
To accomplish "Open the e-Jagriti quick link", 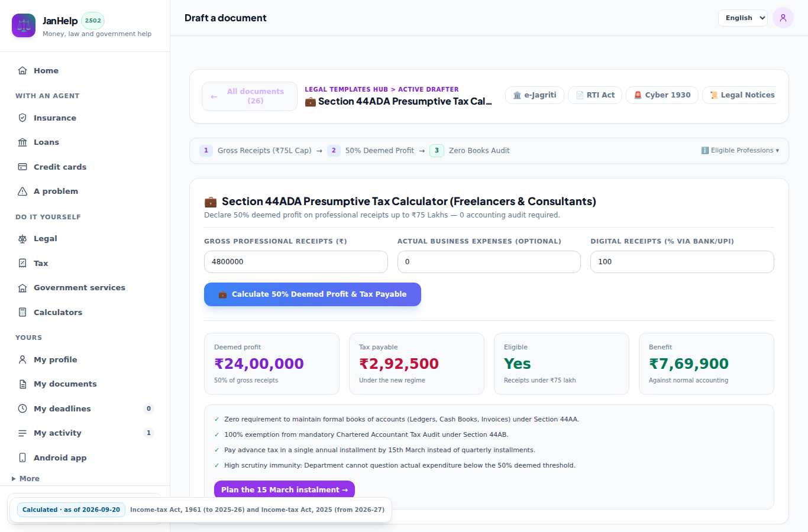I will (x=535, y=95).
